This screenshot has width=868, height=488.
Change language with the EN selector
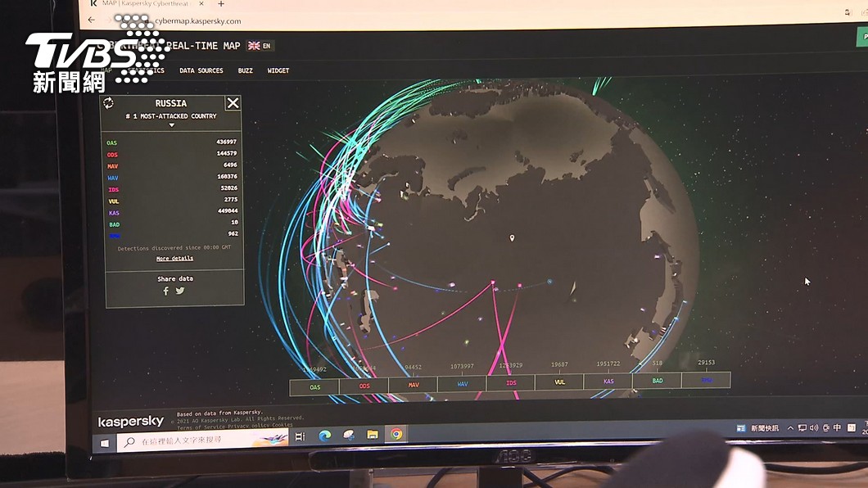(x=260, y=45)
